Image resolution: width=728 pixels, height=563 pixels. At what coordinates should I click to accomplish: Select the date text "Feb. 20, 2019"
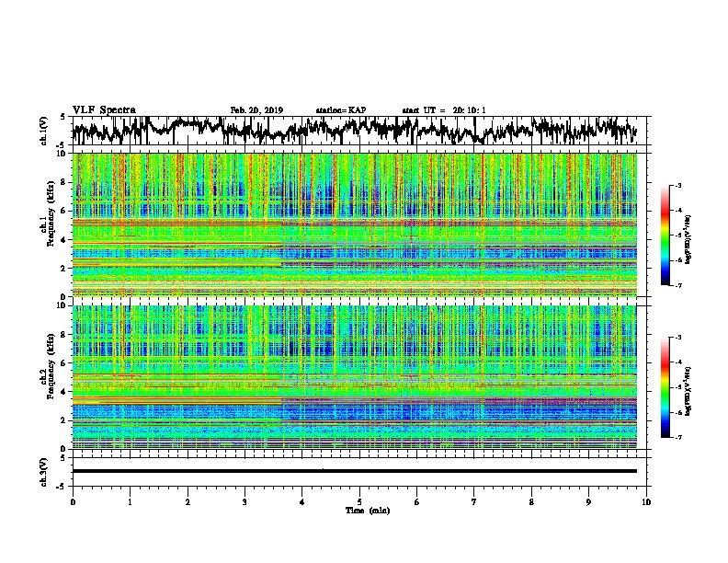click(x=256, y=110)
